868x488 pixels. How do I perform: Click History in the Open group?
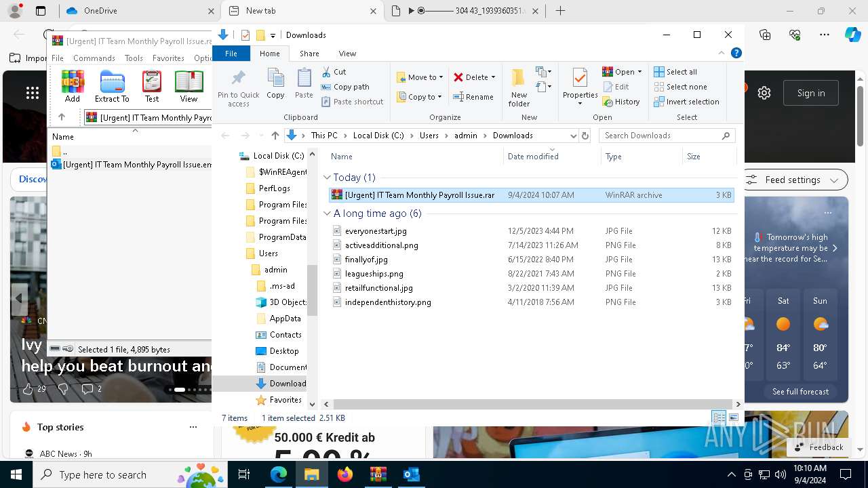pos(620,102)
